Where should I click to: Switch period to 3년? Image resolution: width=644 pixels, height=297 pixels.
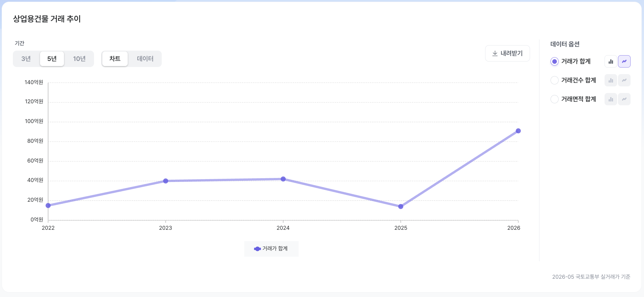pyautogui.click(x=26, y=59)
